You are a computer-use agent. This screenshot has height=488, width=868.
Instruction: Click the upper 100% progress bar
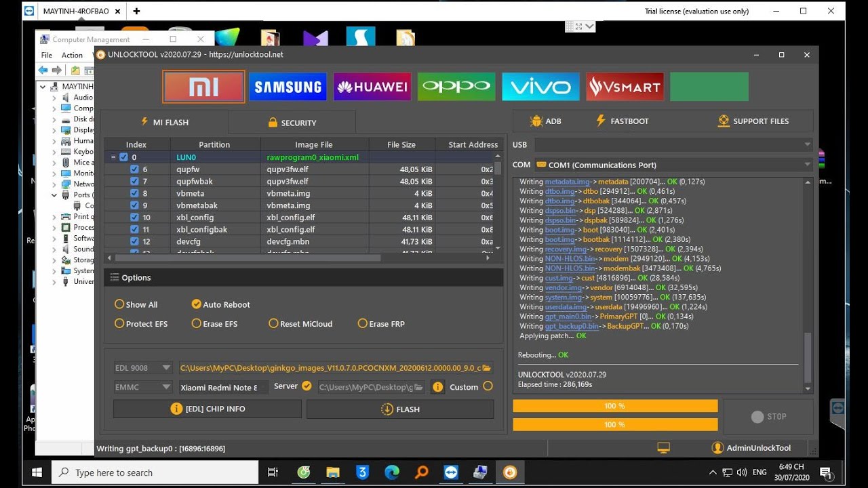tap(615, 406)
